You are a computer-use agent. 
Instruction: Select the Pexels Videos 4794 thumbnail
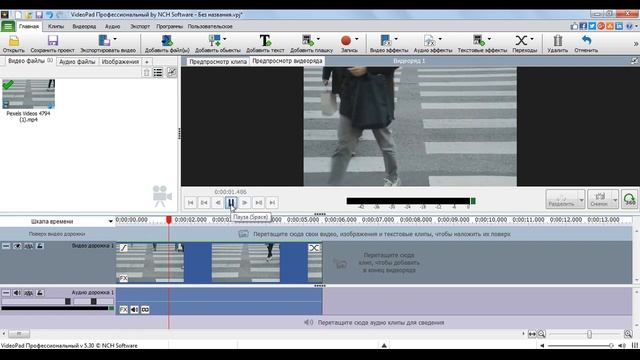tap(29, 94)
